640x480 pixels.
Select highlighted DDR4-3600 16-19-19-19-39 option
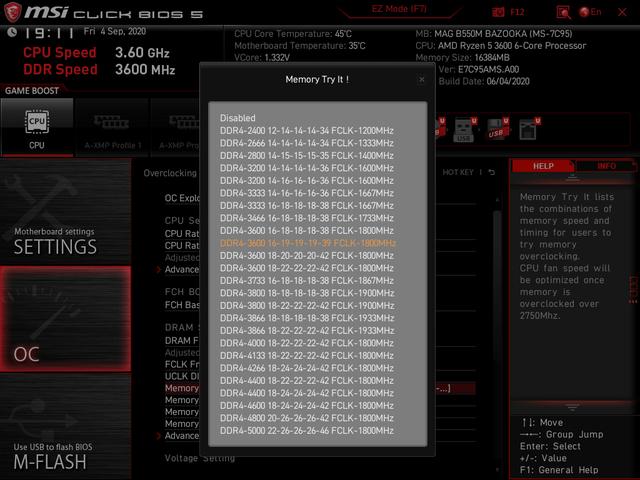point(307,243)
